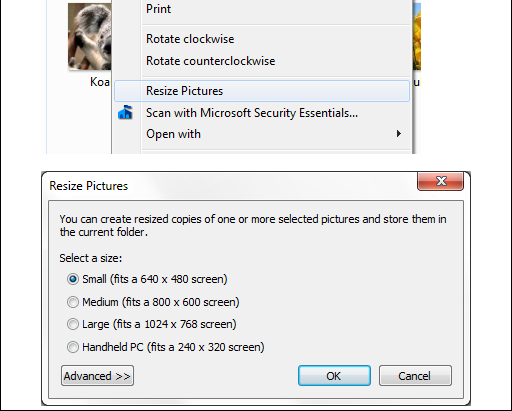This screenshot has width=512, height=411.
Task: Click Scan with Microsoft Security Essentials text
Action: tap(252, 113)
